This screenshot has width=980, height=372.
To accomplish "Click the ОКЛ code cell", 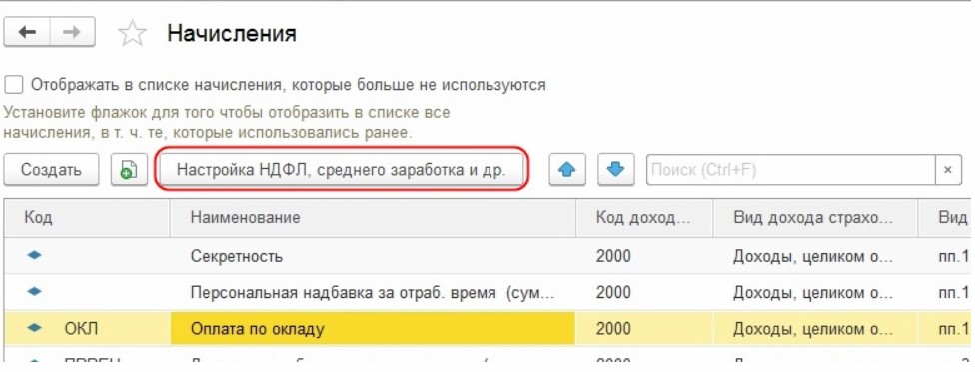I will point(81,328).
